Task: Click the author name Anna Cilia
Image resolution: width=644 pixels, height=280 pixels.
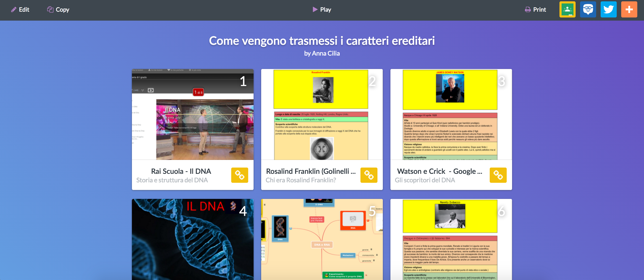Action: (x=326, y=53)
